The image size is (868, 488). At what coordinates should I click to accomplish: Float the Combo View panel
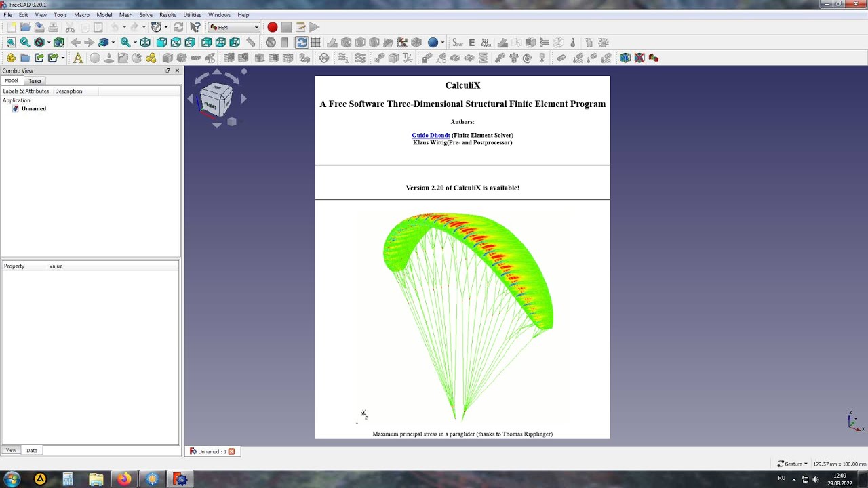(167, 70)
